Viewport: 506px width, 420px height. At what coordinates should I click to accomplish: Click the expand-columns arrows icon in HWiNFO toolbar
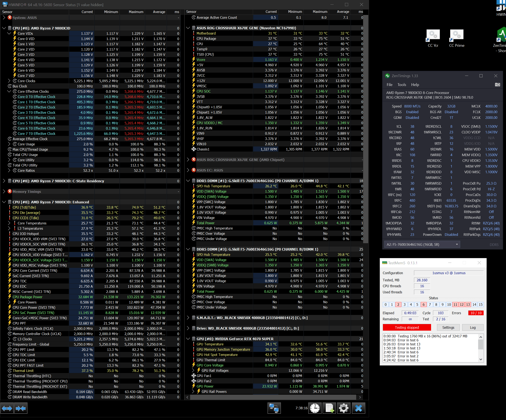click(7, 408)
